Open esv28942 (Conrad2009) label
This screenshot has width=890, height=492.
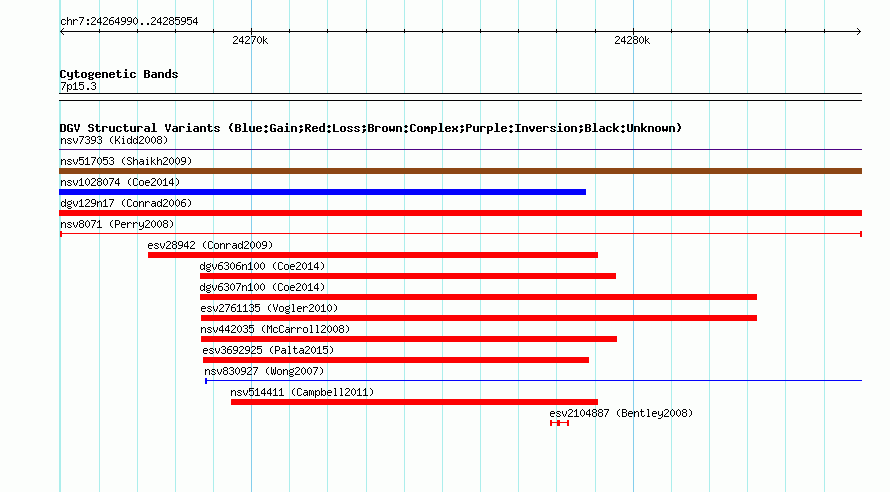[x=210, y=245]
